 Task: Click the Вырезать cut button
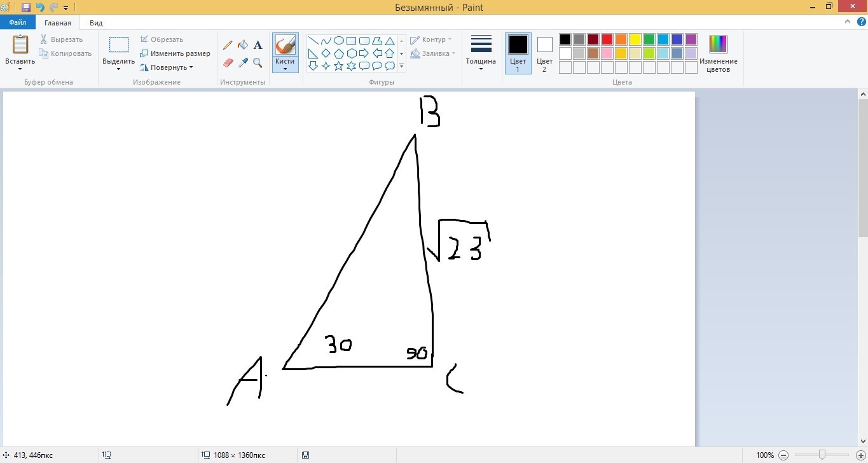61,39
